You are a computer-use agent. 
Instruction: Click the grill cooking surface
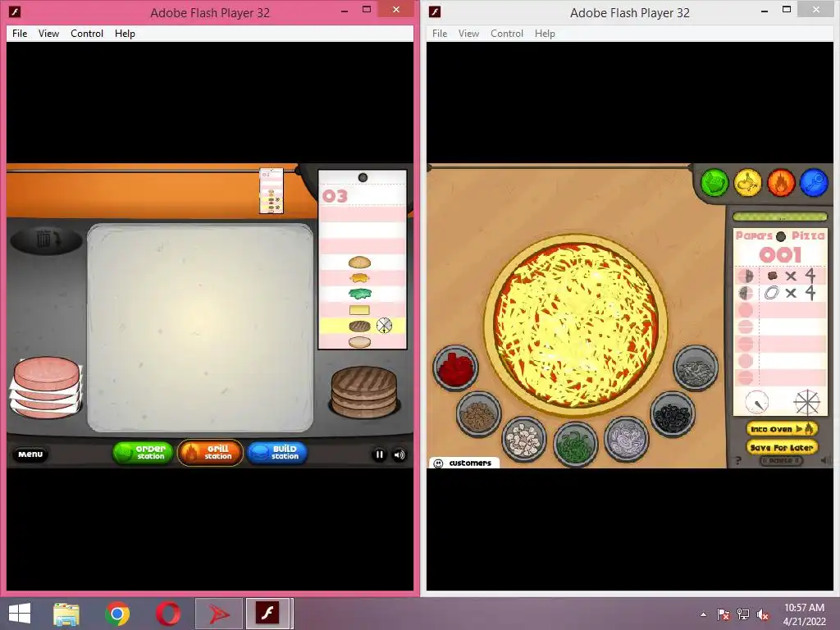tap(200, 326)
